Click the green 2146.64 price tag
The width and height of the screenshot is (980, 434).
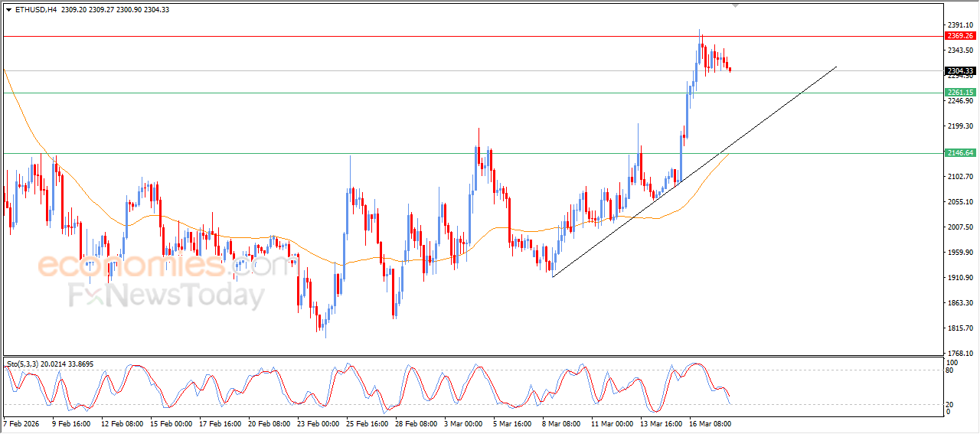(959, 153)
